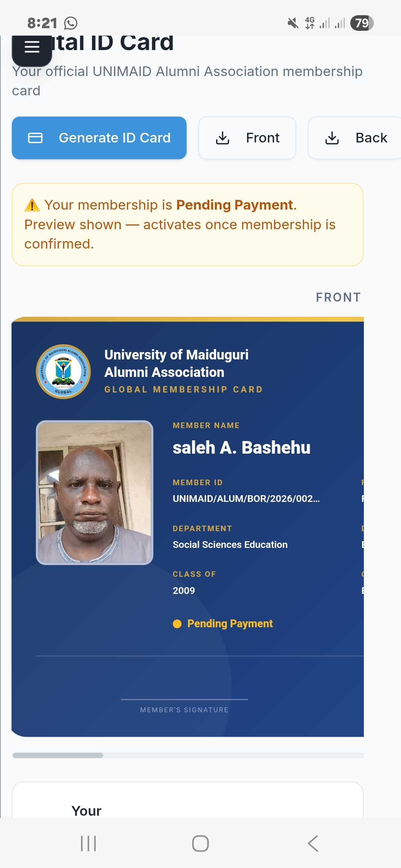Click the UNIMAID Alumni Association logo
This screenshot has height=868, width=401.
pyautogui.click(x=63, y=372)
